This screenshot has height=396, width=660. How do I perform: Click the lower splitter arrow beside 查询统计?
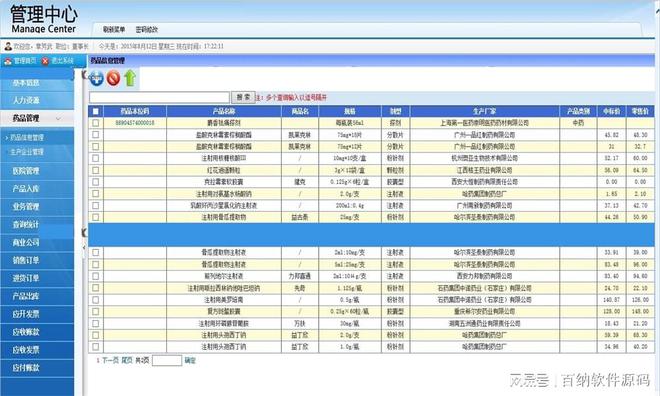(84, 232)
